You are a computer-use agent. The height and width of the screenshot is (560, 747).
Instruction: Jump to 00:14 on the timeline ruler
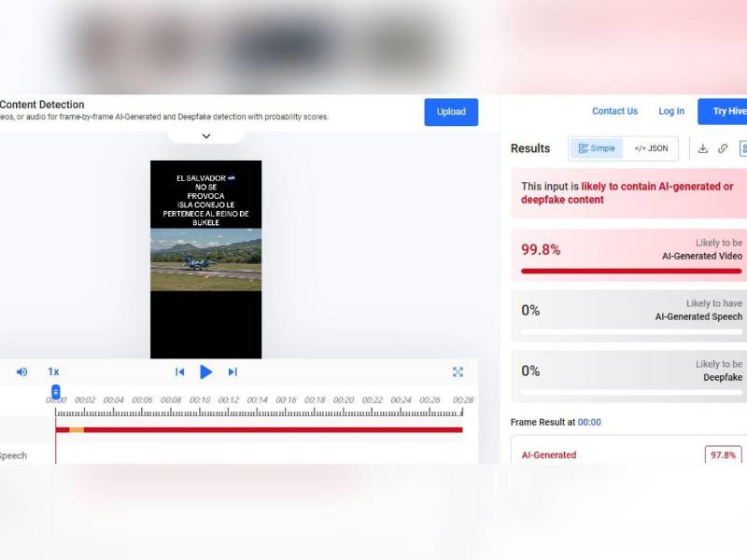point(258,400)
